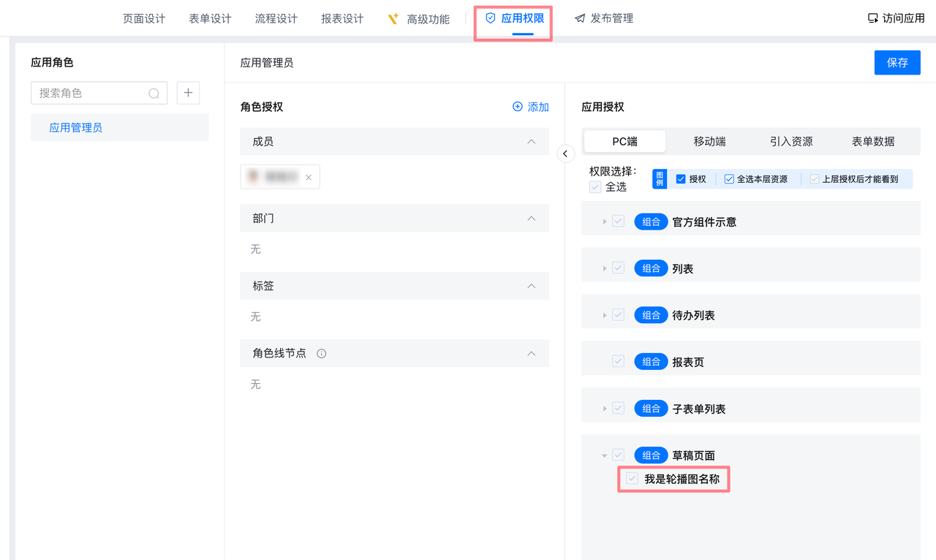Click the plus icon to add role
936x560 pixels.
tap(188, 93)
